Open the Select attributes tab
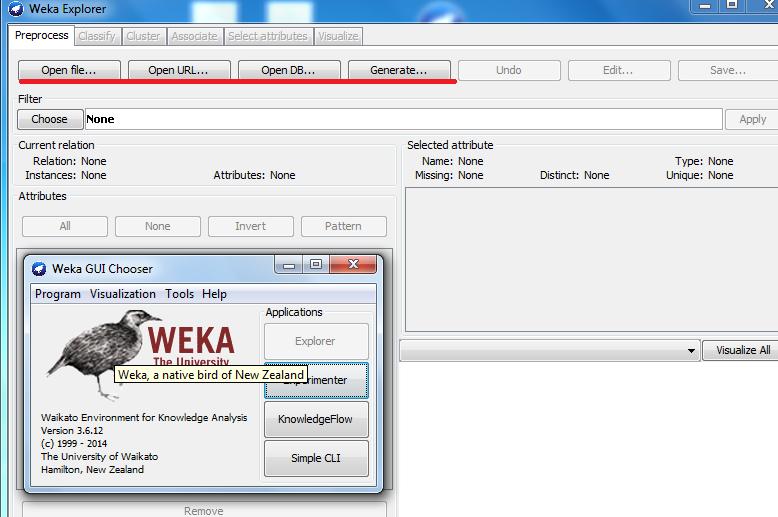 (x=268, y=36)
